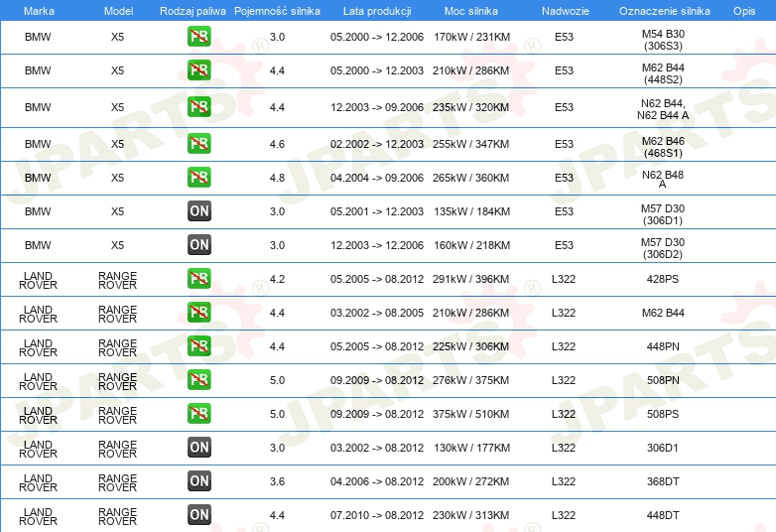Select engine code 448DT

[x=663, y=515]
